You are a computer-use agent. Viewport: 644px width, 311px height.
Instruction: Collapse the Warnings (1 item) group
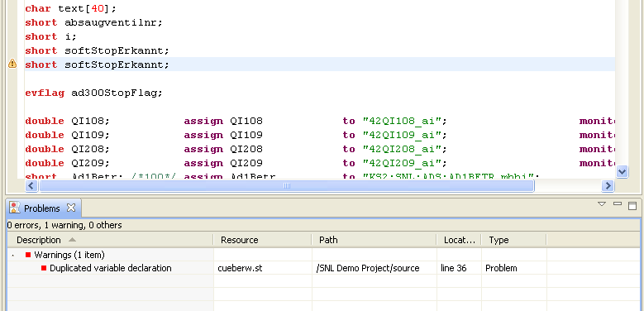pyautogui.click(x=12, y=255)
